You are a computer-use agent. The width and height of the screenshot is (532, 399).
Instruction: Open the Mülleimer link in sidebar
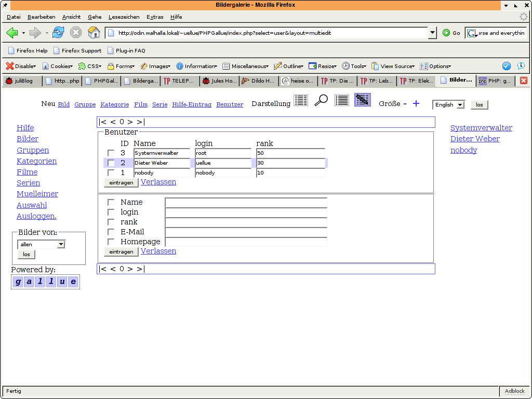pos(37,194)
